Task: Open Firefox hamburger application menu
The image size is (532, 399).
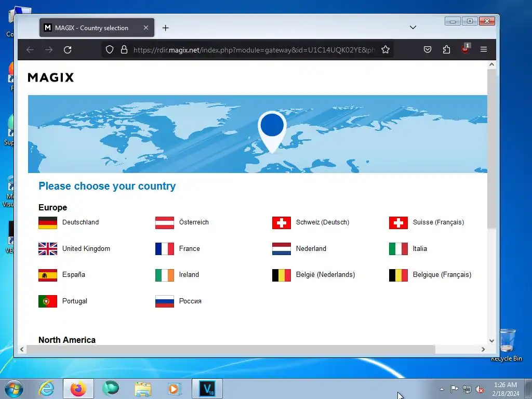Action: pos(484,50)
